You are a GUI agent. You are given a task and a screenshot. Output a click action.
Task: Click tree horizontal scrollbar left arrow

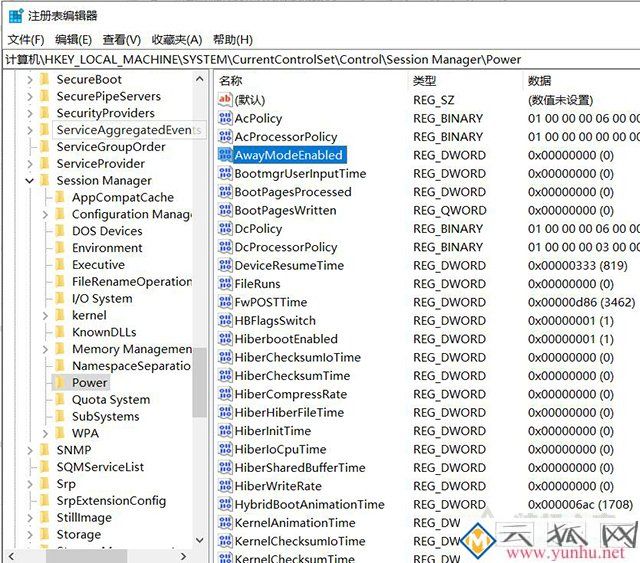click(x=11, y=556)
